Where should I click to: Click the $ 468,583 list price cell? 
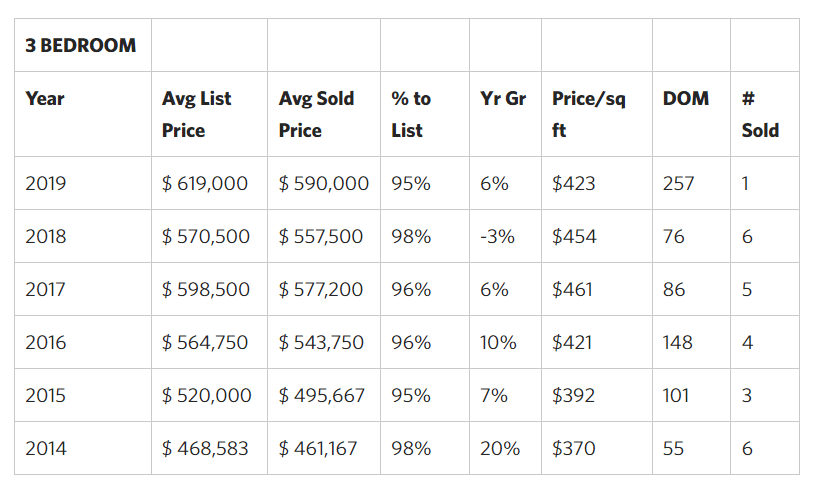pyautogui.click(x=205, y=449)
